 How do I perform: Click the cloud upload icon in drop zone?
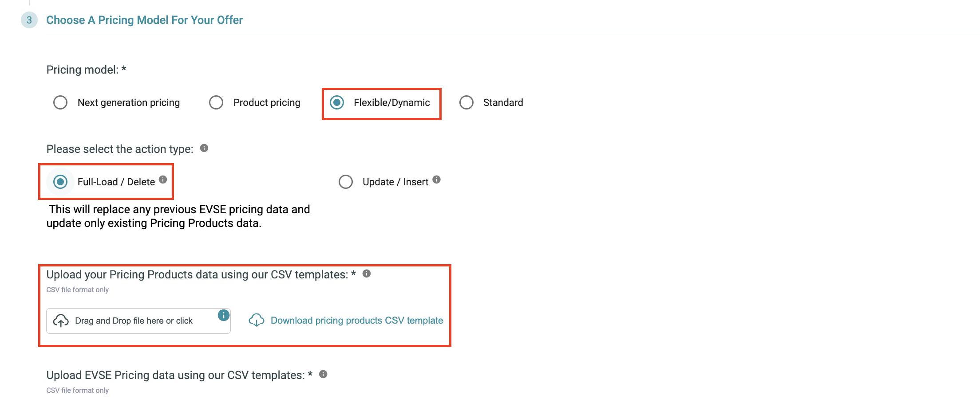61,321
